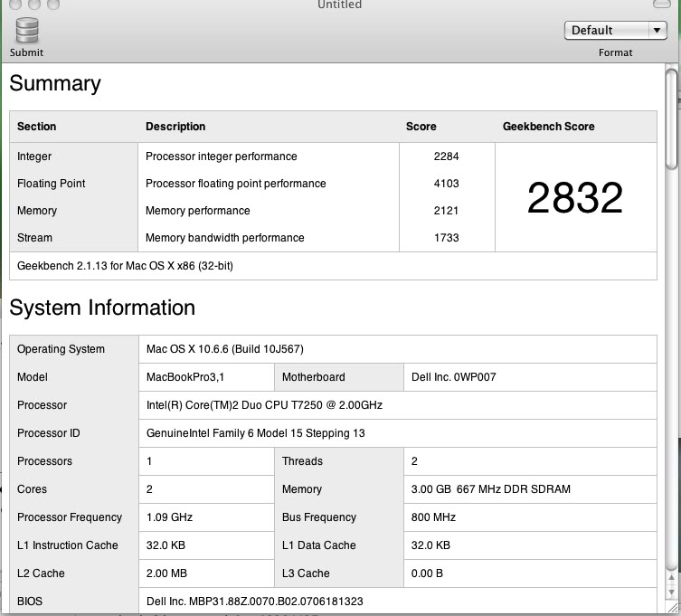Viewport: 681px width, 616px height.
Task: Click the toolbar toggle pill button
Action: [661, 4]
